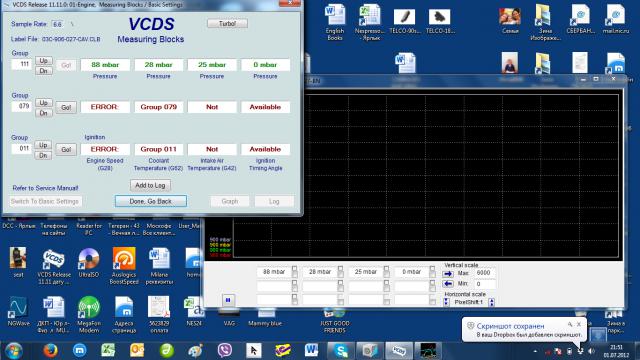Image resolution: width=640 pixels, height=360 pixels.
Task: Focus the Group 011 number field
Action: click(x=22, y=148)
